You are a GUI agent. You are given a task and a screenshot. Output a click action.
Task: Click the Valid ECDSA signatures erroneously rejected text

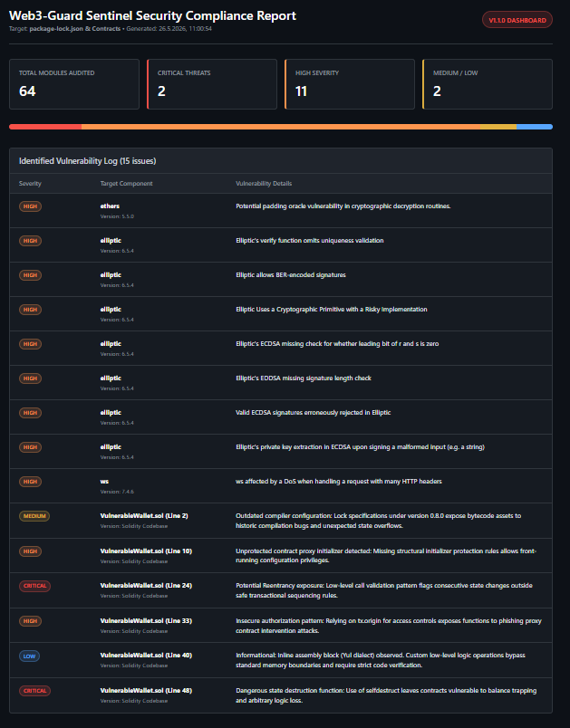pyautogui.click(x=314, y=412)
